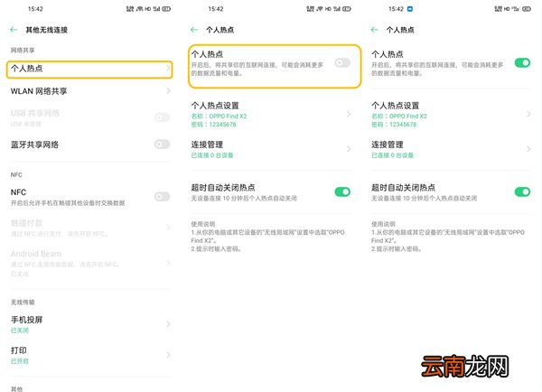
Task: Tap 已连接 0 台设备 in right screen
Action: tap(392, 155)
